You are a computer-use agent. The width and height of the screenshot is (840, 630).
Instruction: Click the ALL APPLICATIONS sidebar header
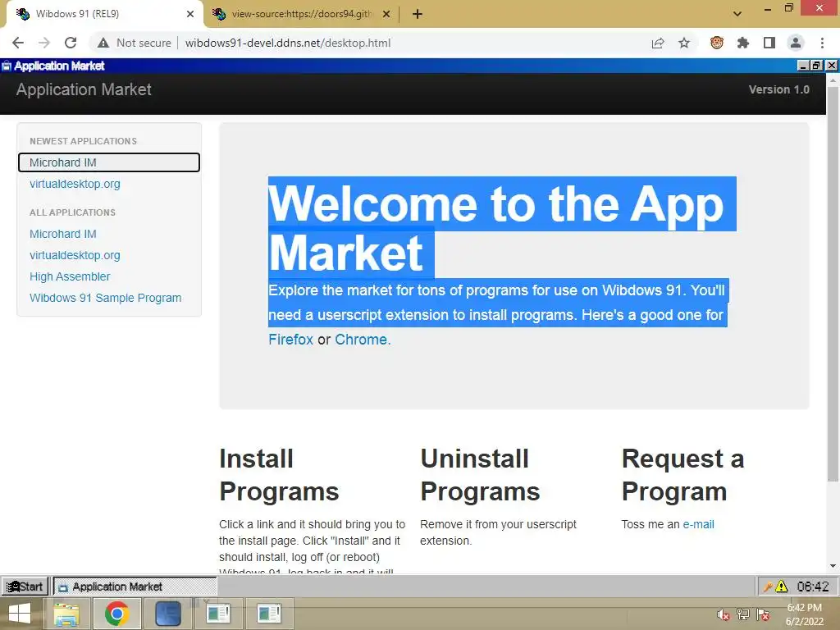coord(72,212)
